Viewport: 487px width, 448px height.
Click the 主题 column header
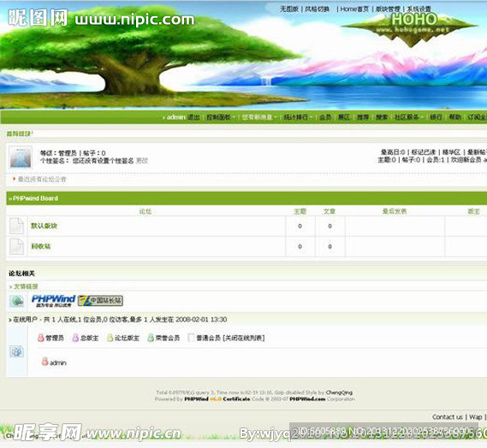coord(300,211)
